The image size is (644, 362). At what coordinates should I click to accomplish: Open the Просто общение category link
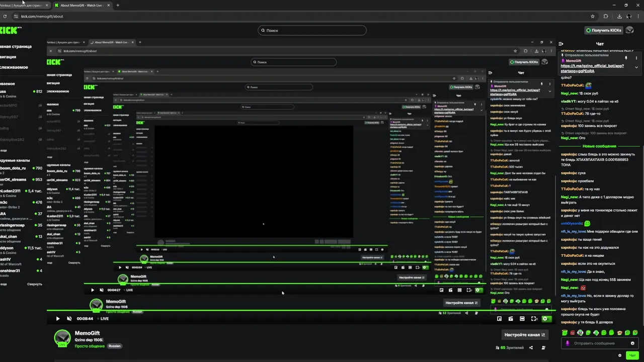[x=90, y=346]
